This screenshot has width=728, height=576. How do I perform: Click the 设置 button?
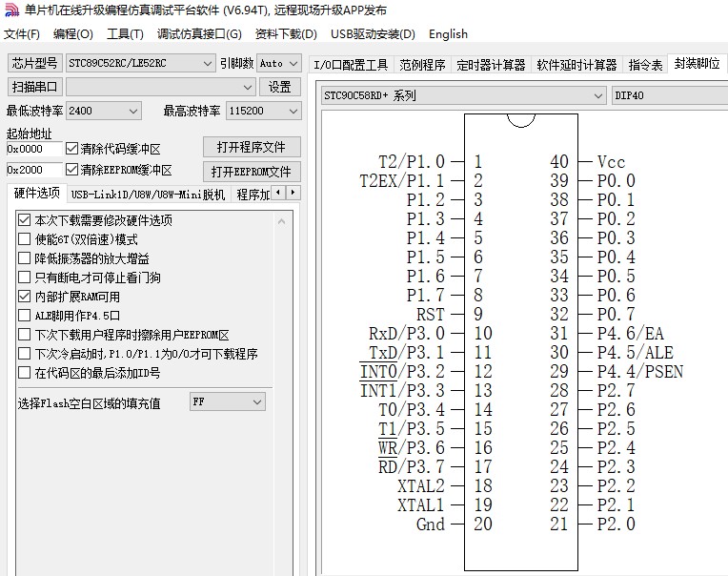point(279,87)
